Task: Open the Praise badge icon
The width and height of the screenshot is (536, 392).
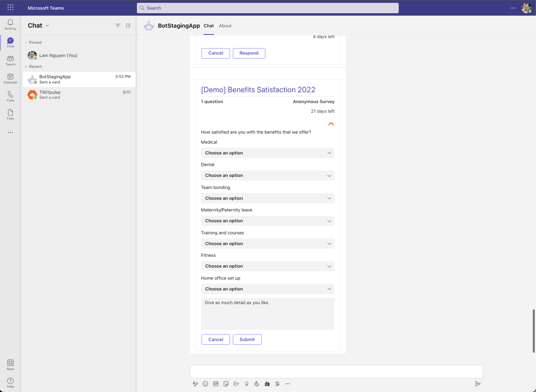Action: [247, 384]
